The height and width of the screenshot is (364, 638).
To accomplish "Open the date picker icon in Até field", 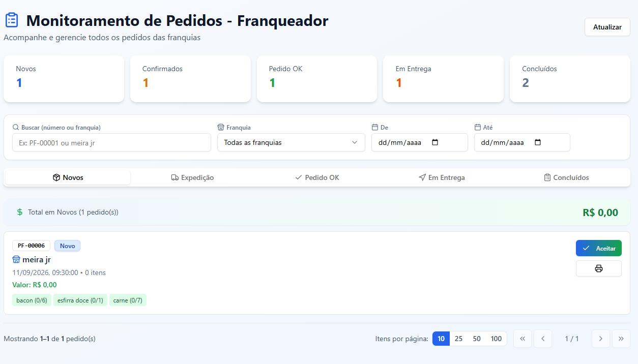I will click(x=538, y=142).
